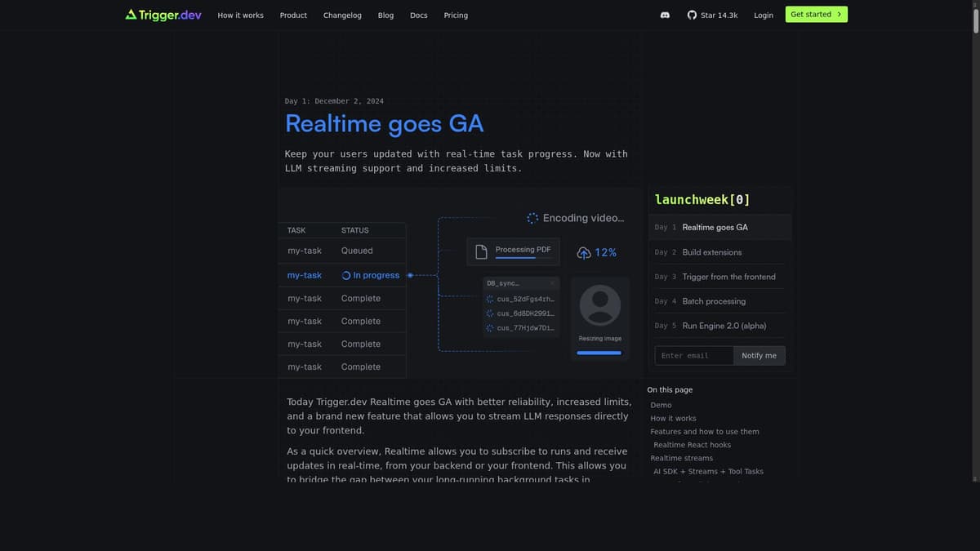The width and height of the screenshot is (980, 551).
Task: Click the STATUS column header
Action: (354, 230)
